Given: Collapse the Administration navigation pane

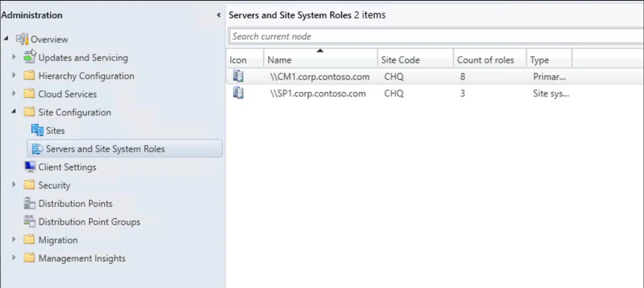Looking at the screenshot, I should [x=219, y=15].
